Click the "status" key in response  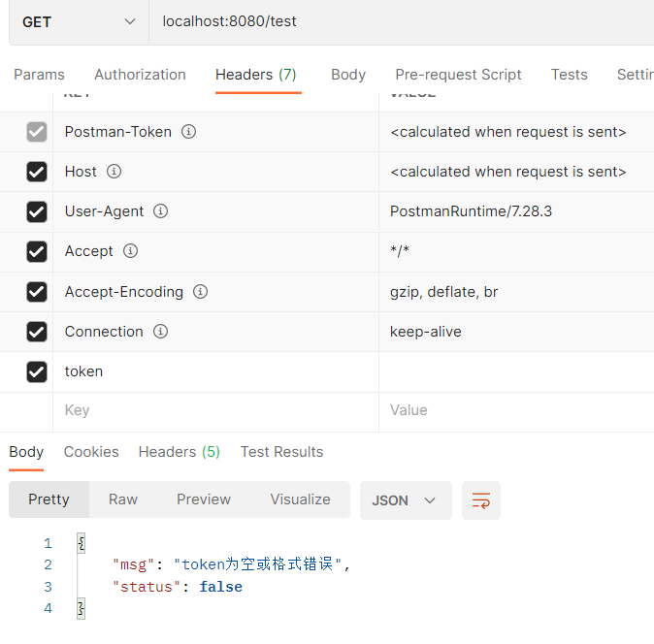[x=147, y=587]
